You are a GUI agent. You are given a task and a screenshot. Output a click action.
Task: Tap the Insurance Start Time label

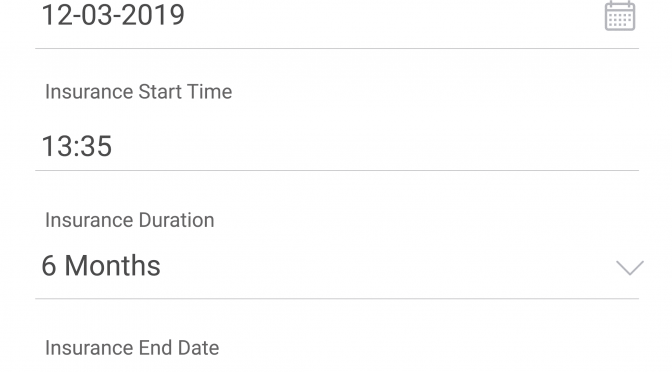138,92
